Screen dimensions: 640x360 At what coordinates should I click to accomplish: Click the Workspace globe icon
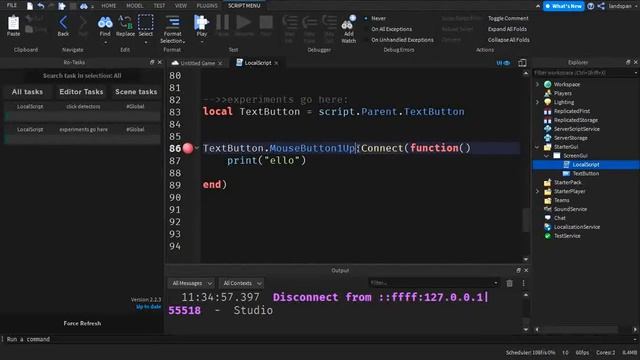[x=548, y=84]
